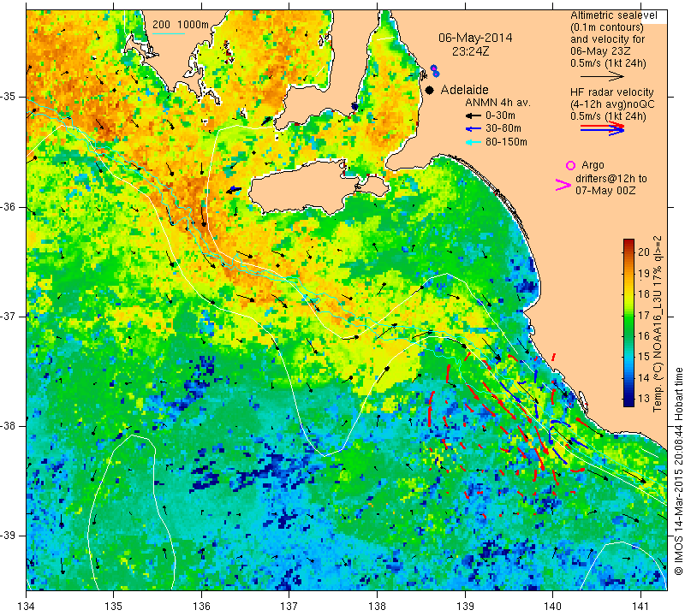Click the 80-150m depth label
Viewport: 685px width, 616px height.
pos(506,142)
